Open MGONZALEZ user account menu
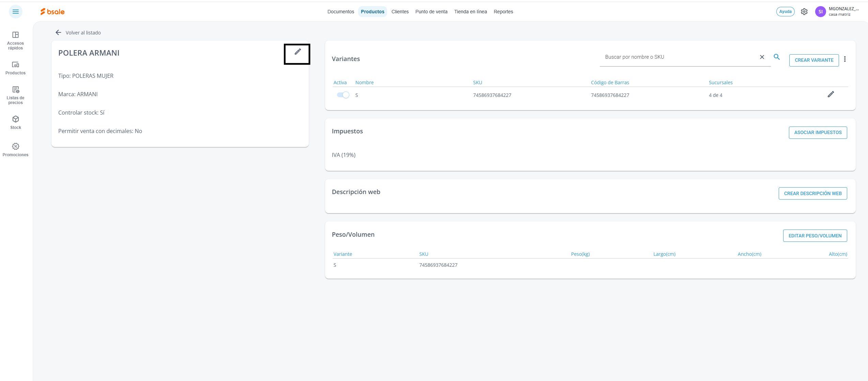 [837, 12]
